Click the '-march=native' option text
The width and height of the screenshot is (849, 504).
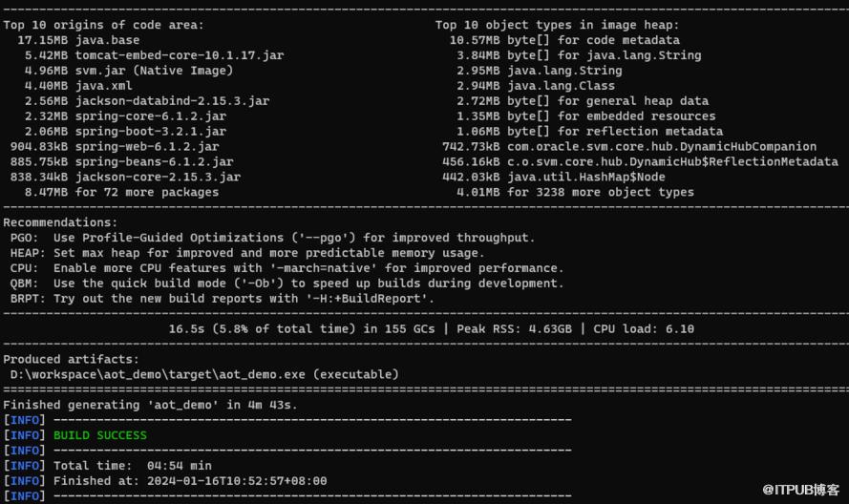[x=323, y=268]
